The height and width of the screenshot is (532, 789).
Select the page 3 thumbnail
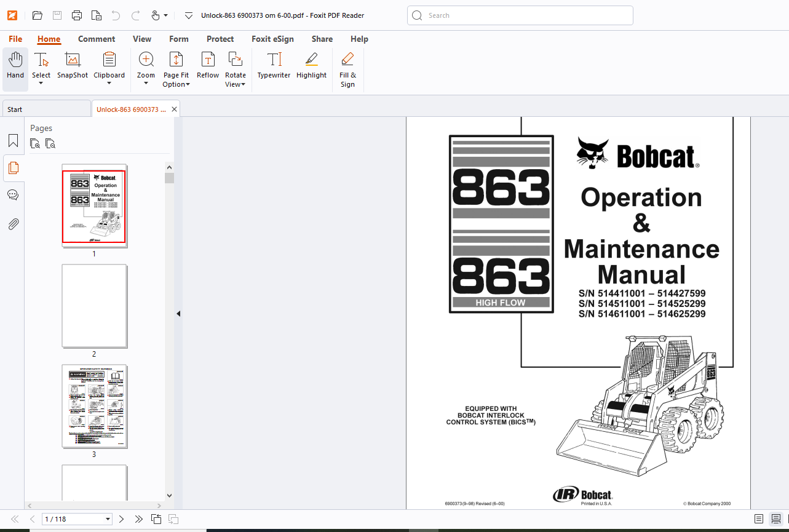(x=94, y=407)
